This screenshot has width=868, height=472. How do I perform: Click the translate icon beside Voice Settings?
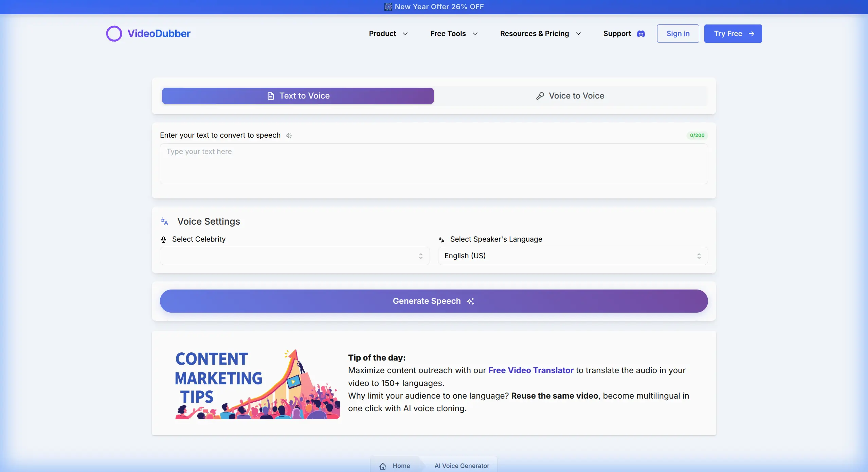(165, 222)
